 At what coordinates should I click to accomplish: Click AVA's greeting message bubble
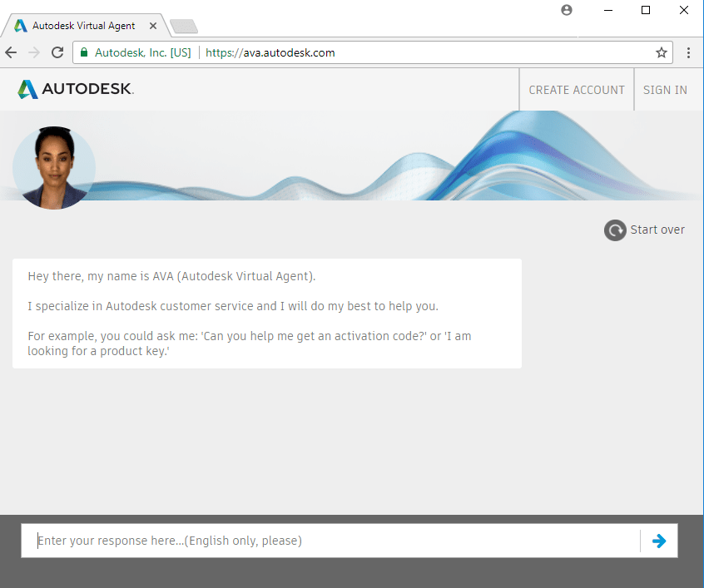(x=266, y=313)
